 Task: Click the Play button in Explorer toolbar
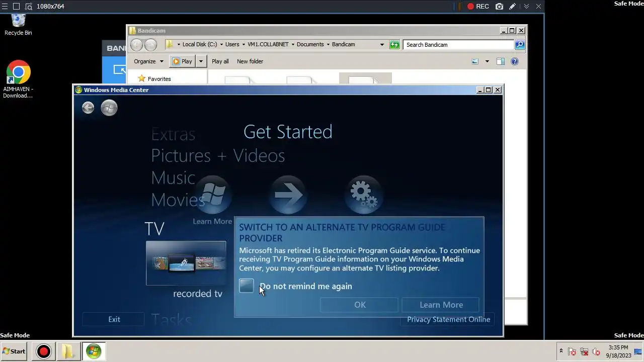pos(182,61)
